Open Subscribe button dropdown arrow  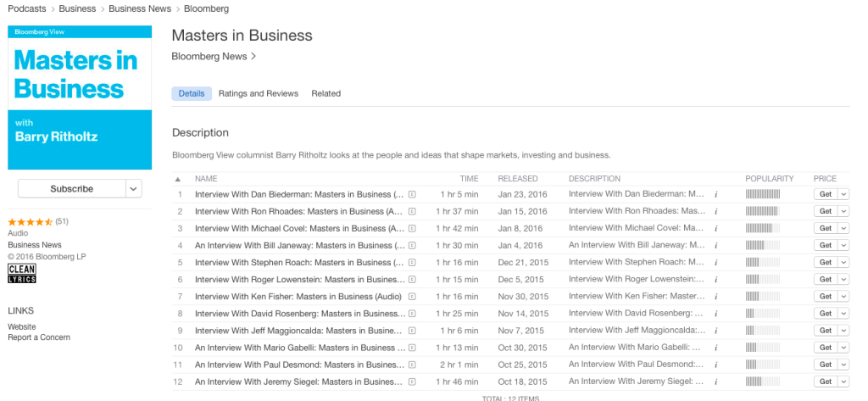click(x=133, y=189)
